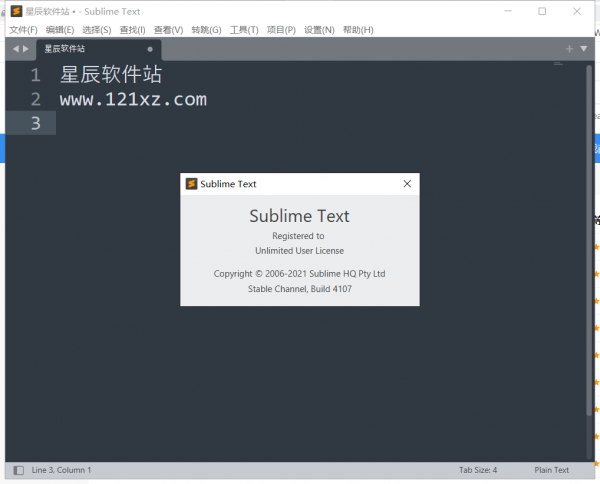Viewport: 600px width, 484px height.
Task: Click Line 3, Column 1 status text
Action: point(61,470)
